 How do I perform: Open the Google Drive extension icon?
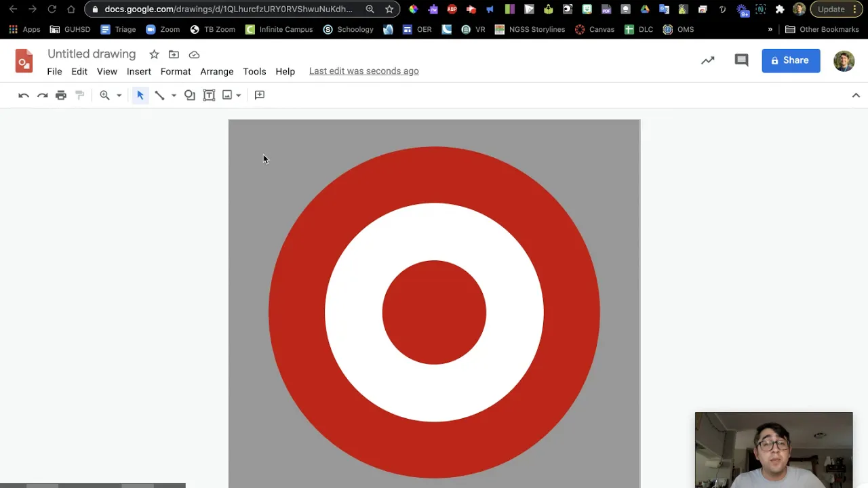[x=645, y=9]
